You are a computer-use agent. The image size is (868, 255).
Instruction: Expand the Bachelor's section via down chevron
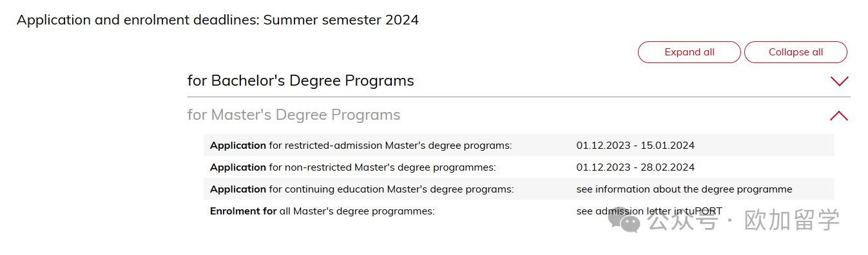coord(839,81)
